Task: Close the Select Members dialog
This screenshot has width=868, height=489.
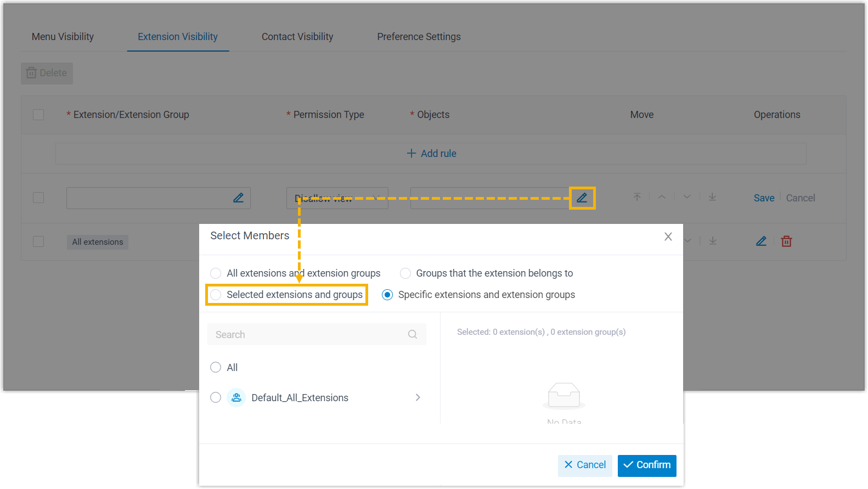Action: (668, 237)
